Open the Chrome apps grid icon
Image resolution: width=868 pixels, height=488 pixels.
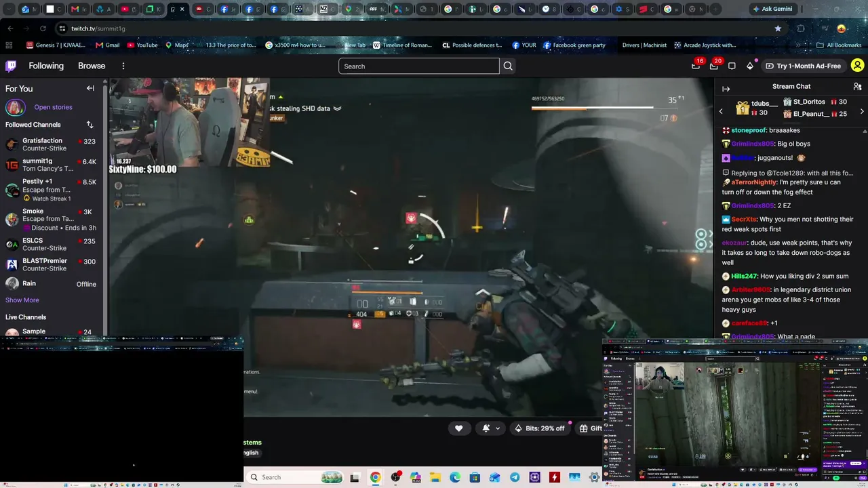9,45
